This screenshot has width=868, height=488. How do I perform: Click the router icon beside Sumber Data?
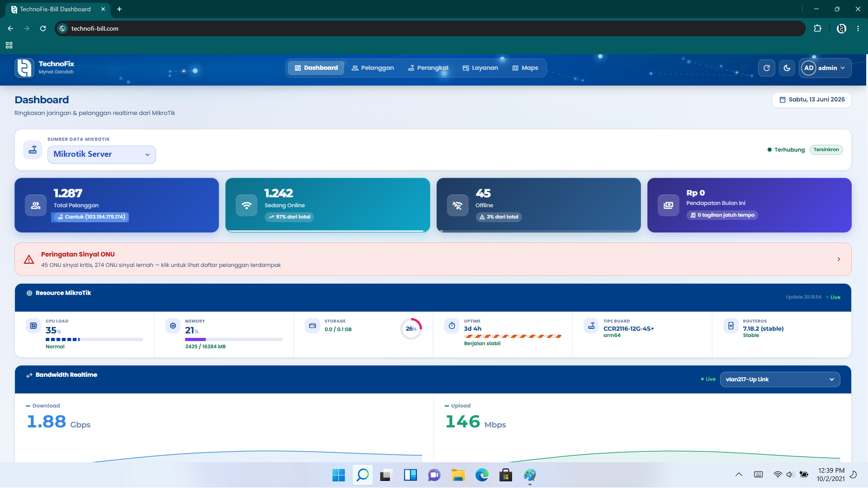tap(33, 150)
